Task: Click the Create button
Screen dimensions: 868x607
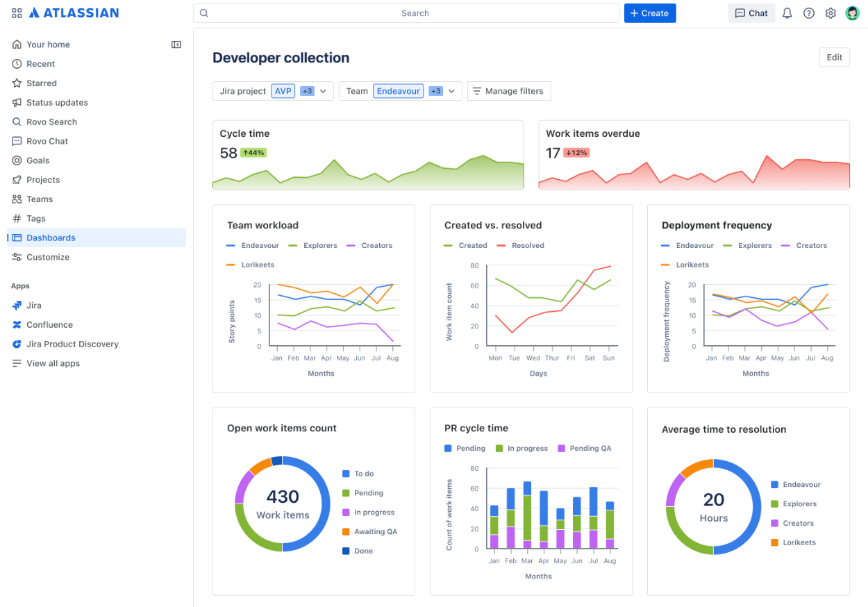Action: (x=649, y=13)
